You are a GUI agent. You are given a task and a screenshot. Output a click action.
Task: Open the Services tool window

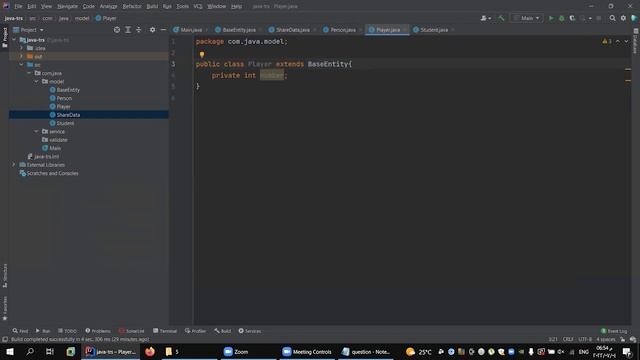pyautogui.click(x=250, y=331)
